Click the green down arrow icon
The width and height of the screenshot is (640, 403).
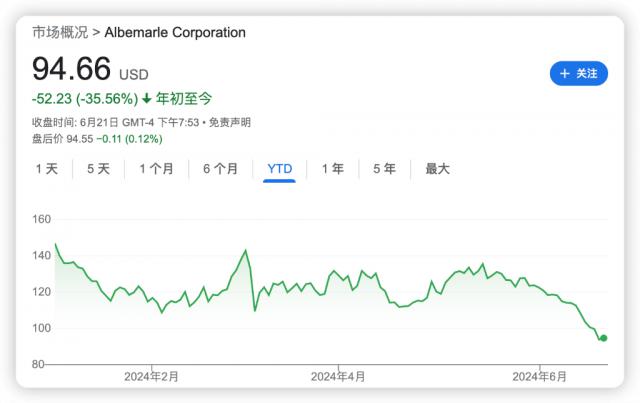tap(146, 98)
